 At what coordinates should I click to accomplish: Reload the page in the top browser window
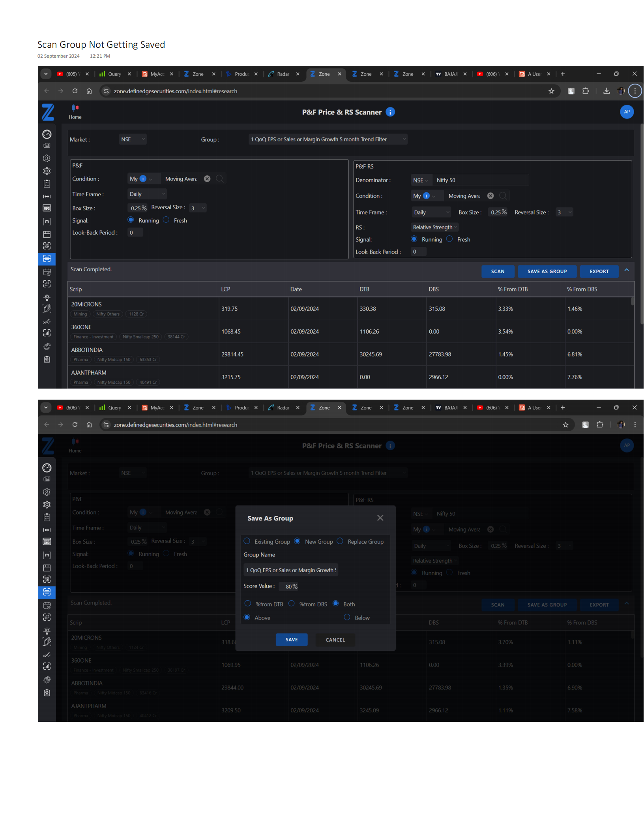(x=75, y=91)
